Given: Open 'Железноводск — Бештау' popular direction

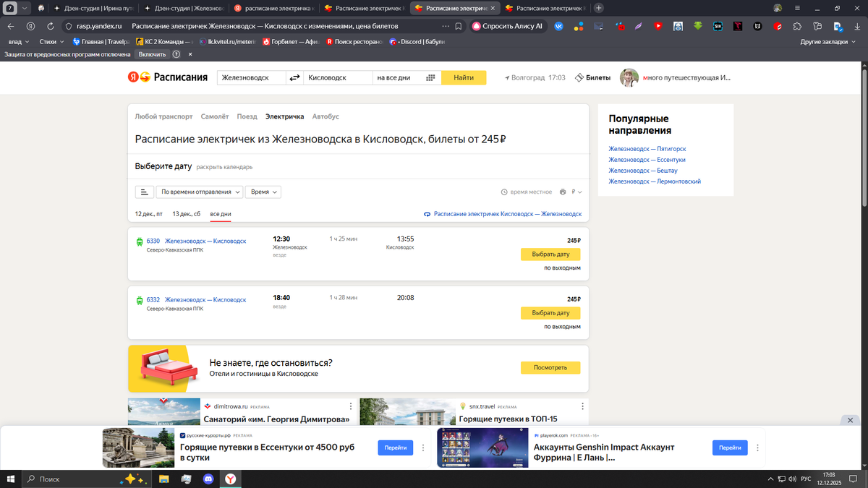Looking at the screenshot, I should (x=643, y=171).
